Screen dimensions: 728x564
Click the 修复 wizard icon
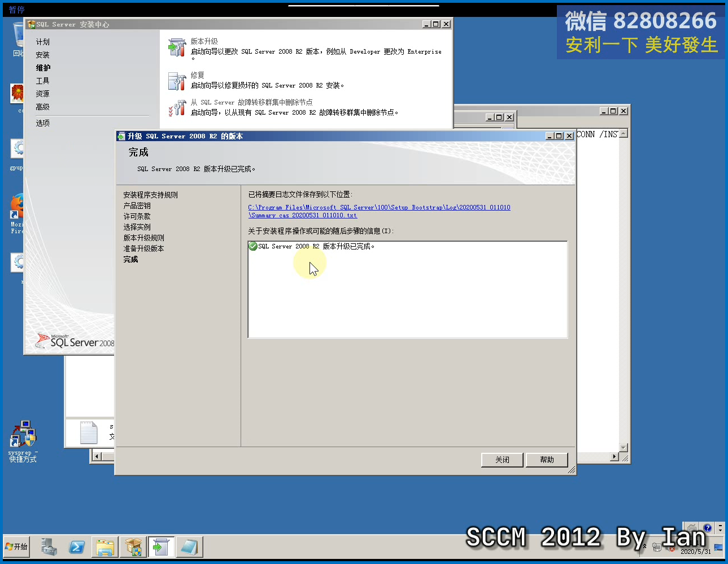(177, 81)
